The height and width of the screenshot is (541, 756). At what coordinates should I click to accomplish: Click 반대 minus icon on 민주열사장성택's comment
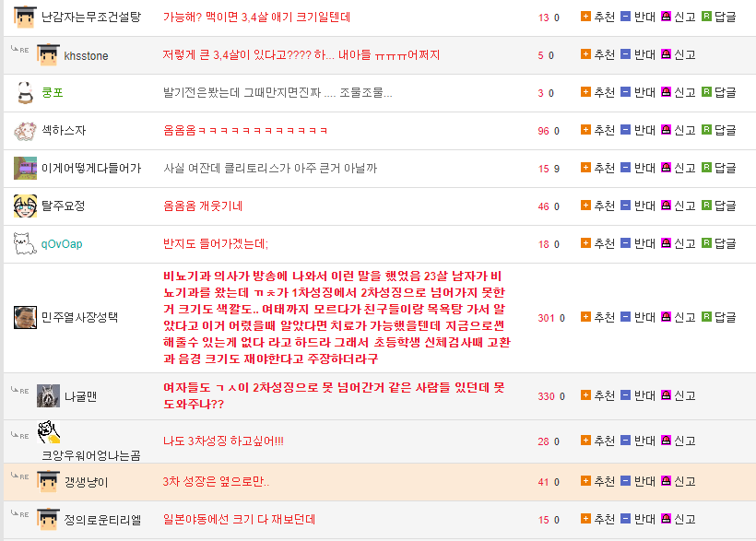tap(625, 317)
